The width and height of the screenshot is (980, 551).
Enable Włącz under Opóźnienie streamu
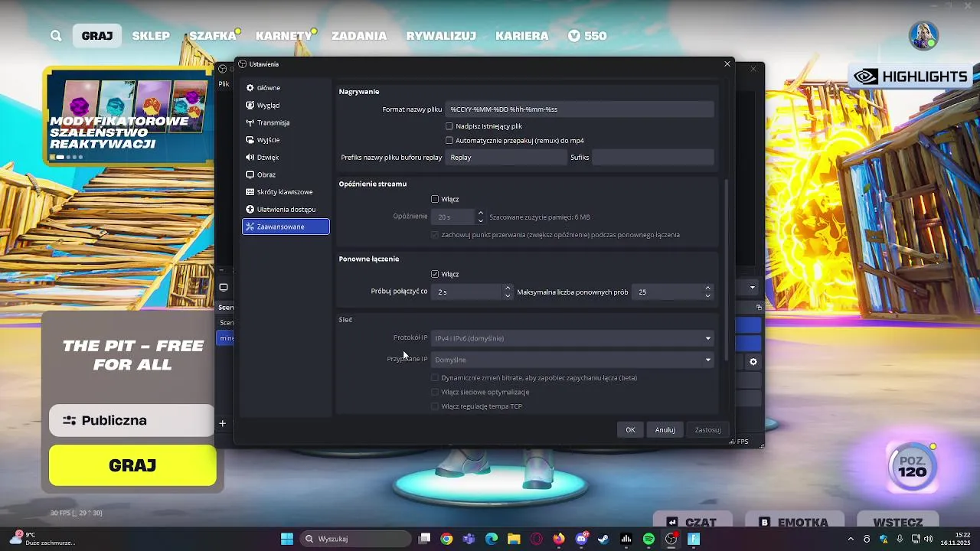[x=435, y=199]
